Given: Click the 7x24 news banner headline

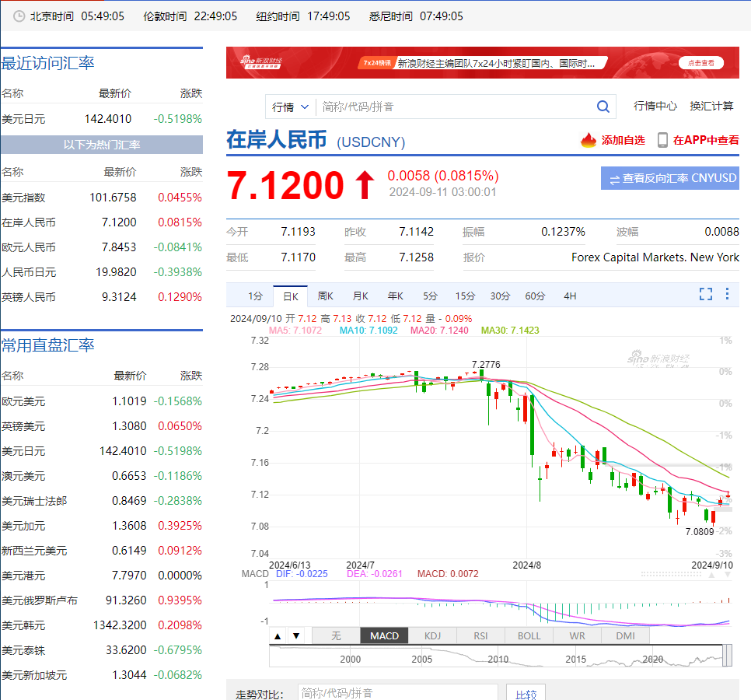Looking at the screenshot, I should (496, 63).
